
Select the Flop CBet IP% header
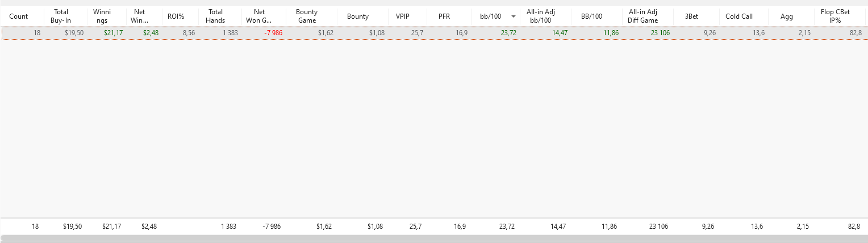pos(835,16)
